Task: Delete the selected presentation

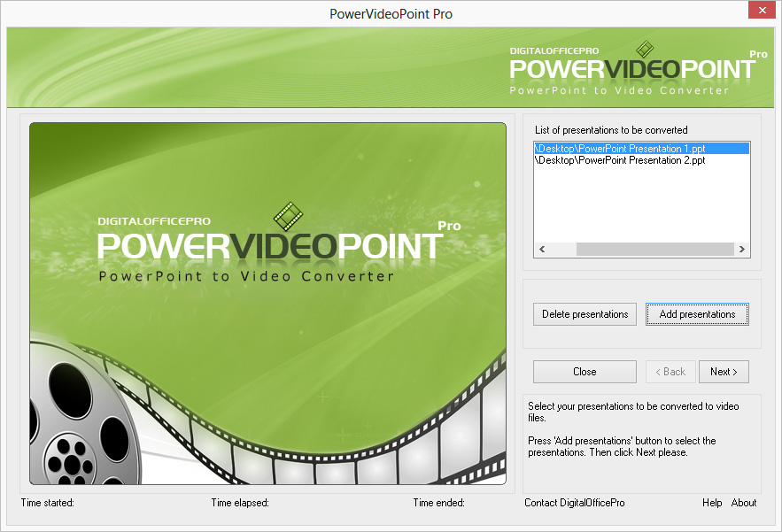Action: [x=585, y=313]
